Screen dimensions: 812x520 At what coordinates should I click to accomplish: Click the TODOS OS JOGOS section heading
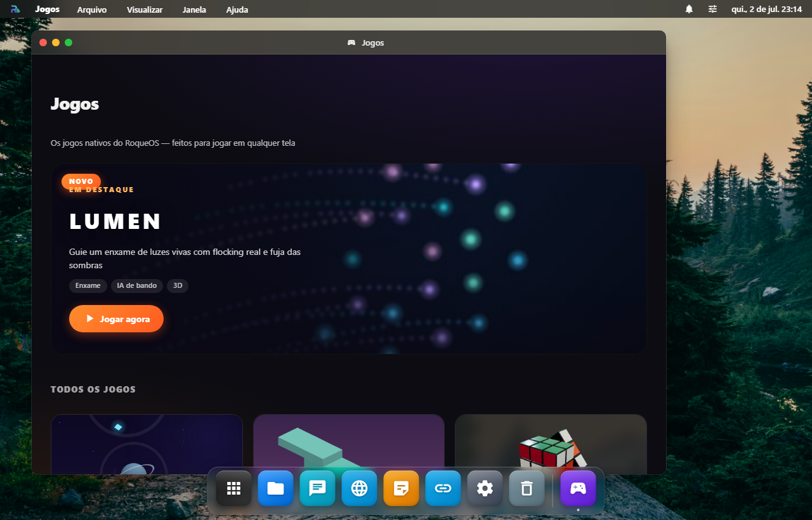tap(93, 389)
